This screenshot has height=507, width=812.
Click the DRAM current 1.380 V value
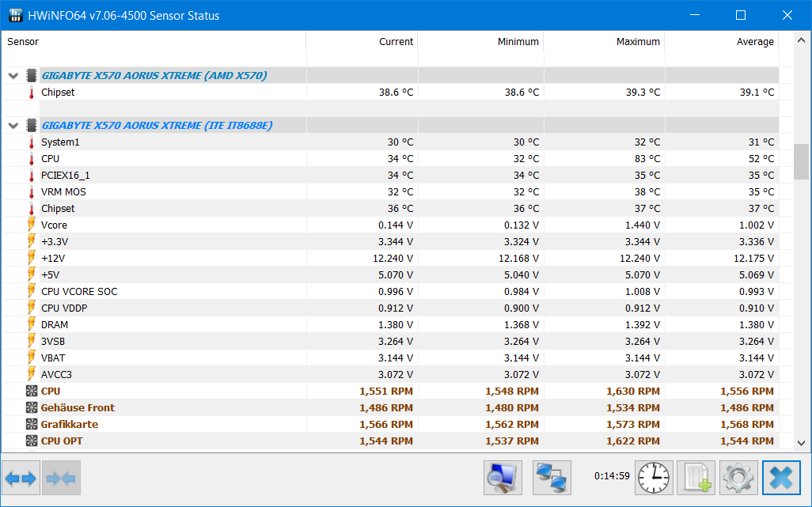pyautogui.click(x=396, y=325)
